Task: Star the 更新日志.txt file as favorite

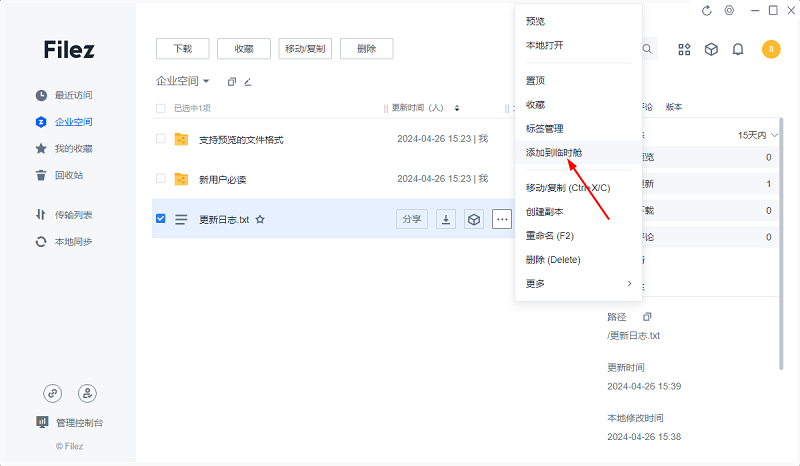Action: pos(260,219)
